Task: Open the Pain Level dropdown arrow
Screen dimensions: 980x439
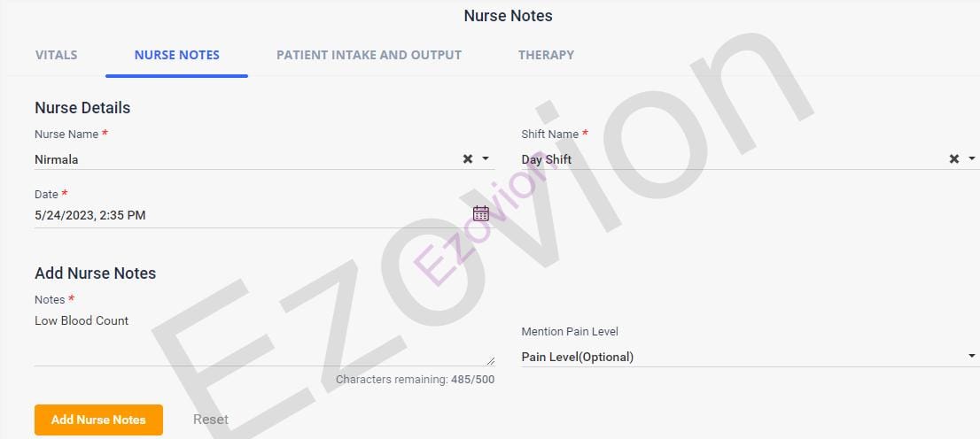Action: 972,357
